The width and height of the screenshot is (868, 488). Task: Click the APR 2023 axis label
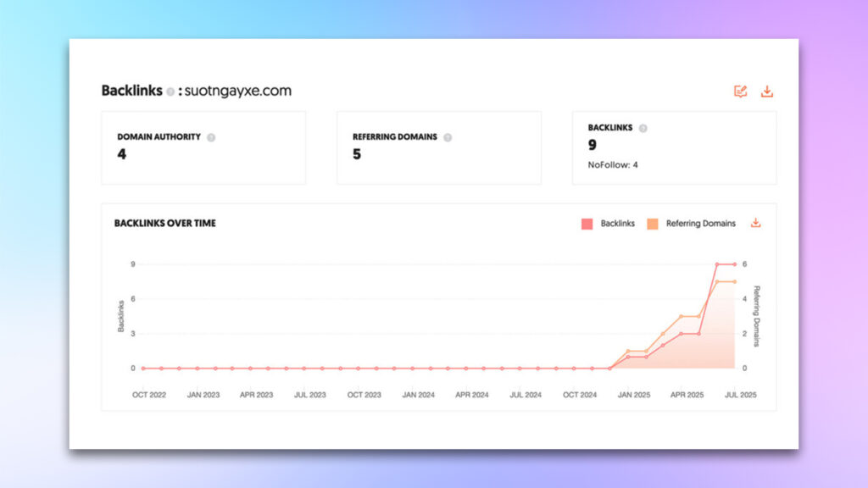click(x=256, y=395)
